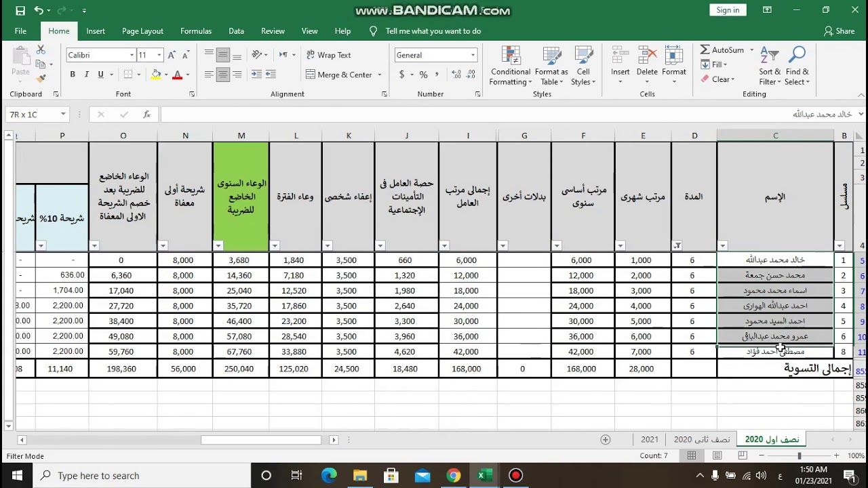The height and width of the screenshot is (488, 868).
Task: Increase font size with the large A icon
Action: click(x=172, y=55)
